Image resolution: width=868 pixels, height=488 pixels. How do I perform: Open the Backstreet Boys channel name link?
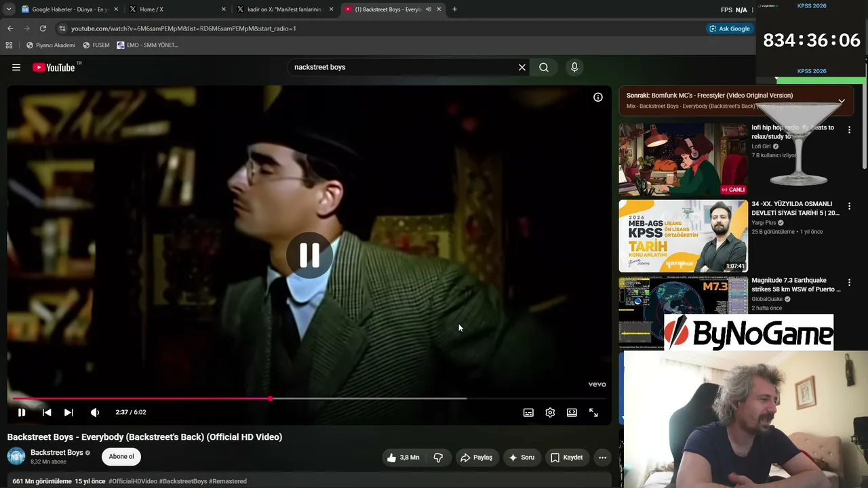57,452
